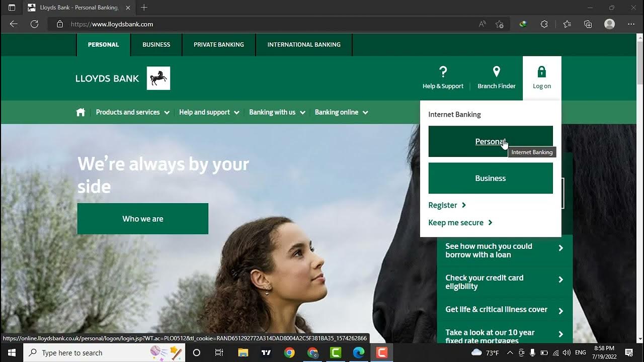Open the Keep me secure link
Viewport: 644px width, 362px height.
(x=460, y=223)
